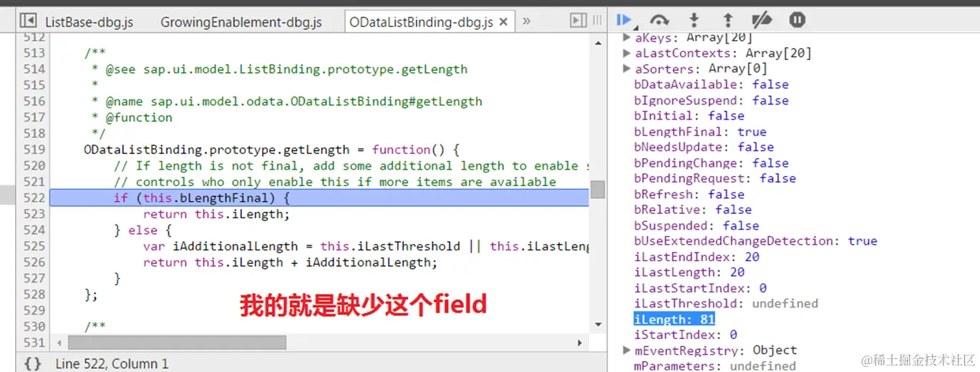Select the iLength: 81 property

pyautogui.click(x=674, y=319)
